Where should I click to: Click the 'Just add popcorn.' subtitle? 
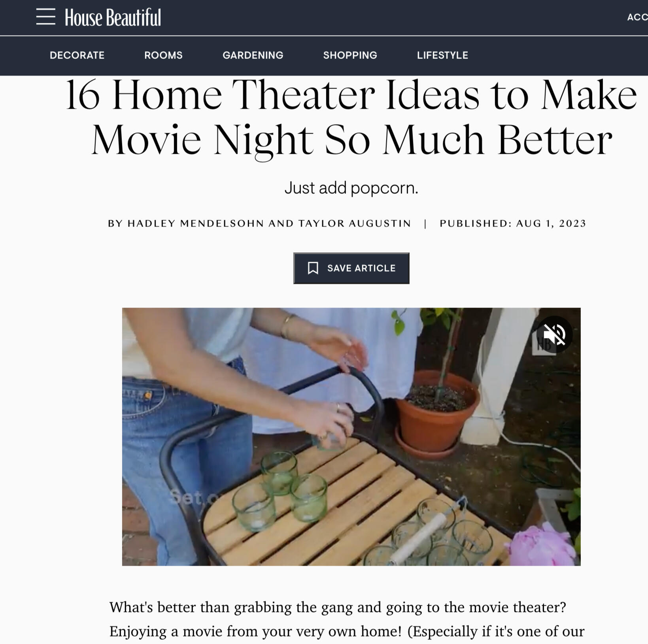click(x=351, y=188)
